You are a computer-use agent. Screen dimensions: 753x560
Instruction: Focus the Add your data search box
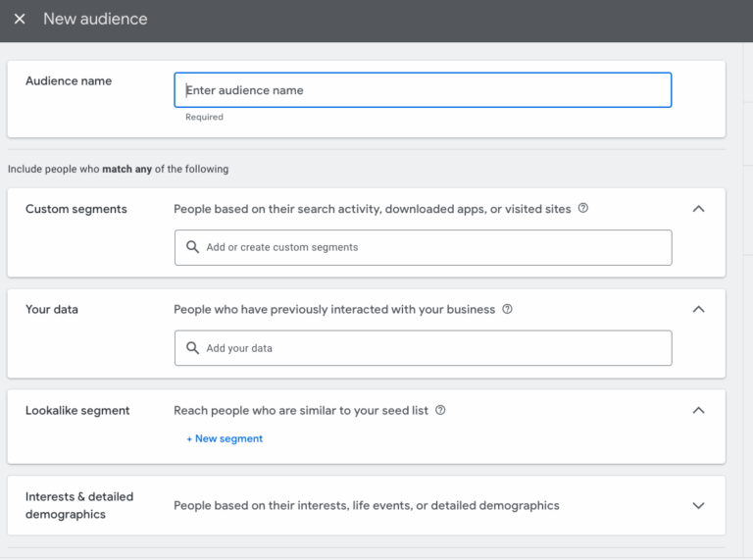click(x=431, y=348)
